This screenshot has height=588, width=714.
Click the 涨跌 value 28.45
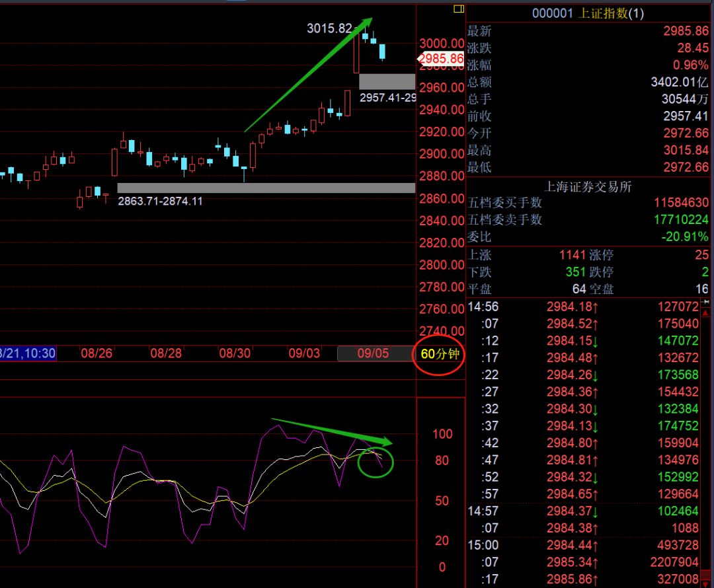693,48
